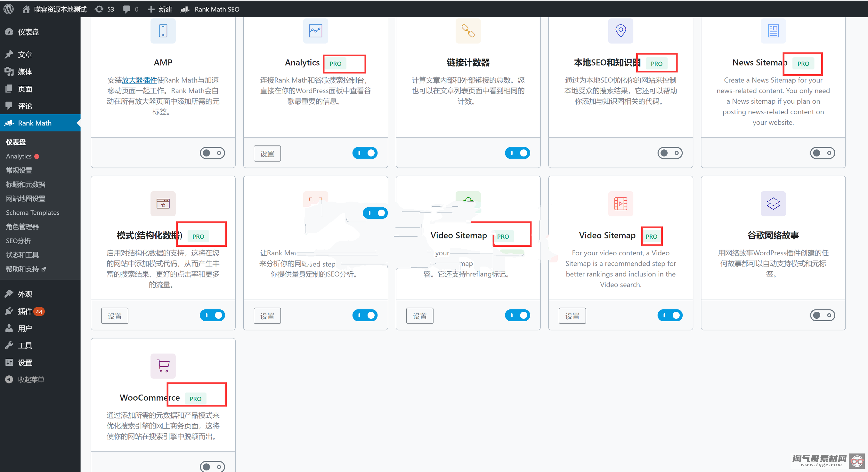Click the Analytics PRO badge
Image resolution: width=868 pixels, height=472 pixels.
336,64
